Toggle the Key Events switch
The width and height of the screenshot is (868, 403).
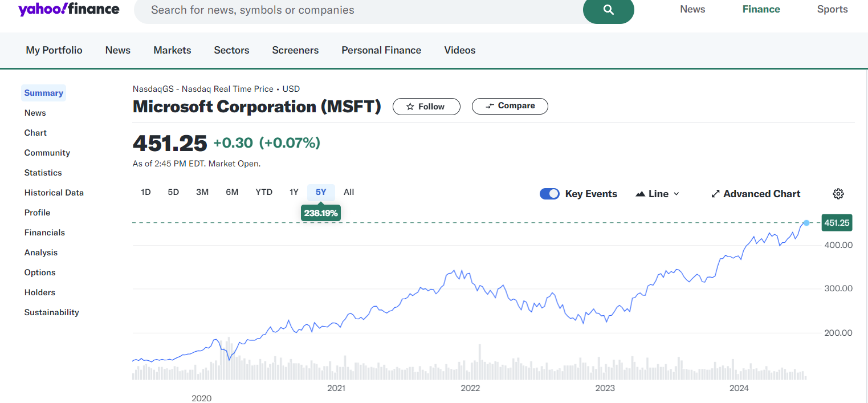pyautogui.click(x=549, y=194)
